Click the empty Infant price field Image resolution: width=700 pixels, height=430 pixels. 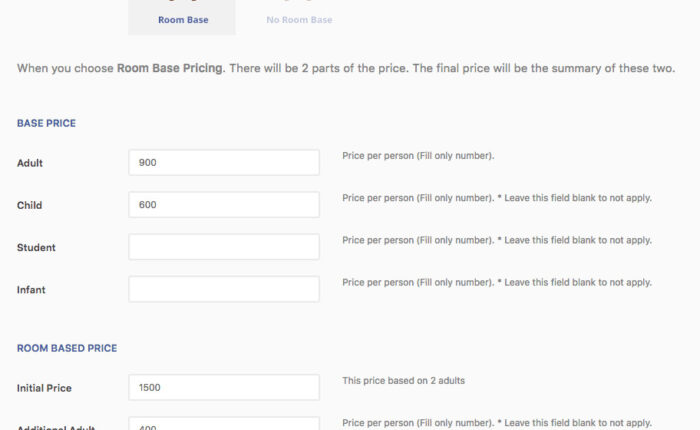[x=224, y=289]
